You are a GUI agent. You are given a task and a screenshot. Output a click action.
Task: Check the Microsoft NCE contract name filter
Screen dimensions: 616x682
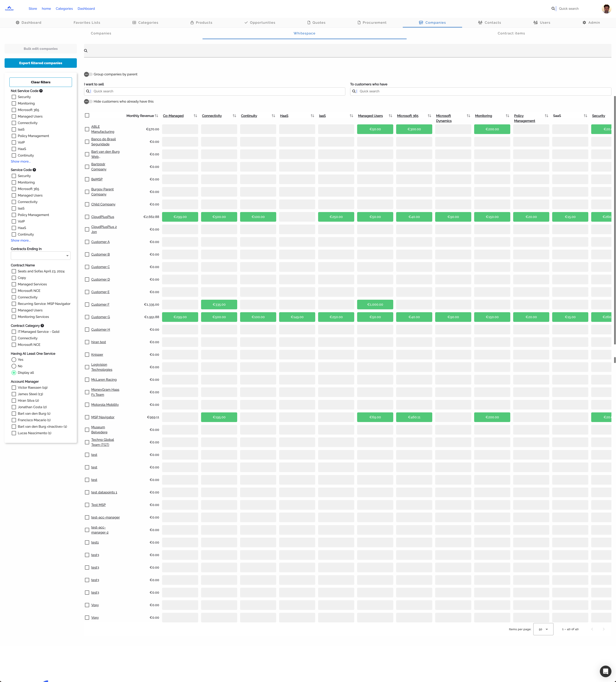point(14,291)
